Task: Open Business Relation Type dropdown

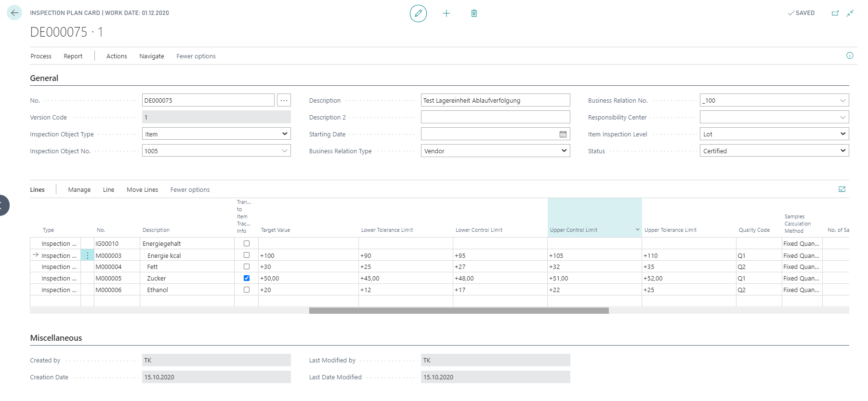Action: pos(495,151)
